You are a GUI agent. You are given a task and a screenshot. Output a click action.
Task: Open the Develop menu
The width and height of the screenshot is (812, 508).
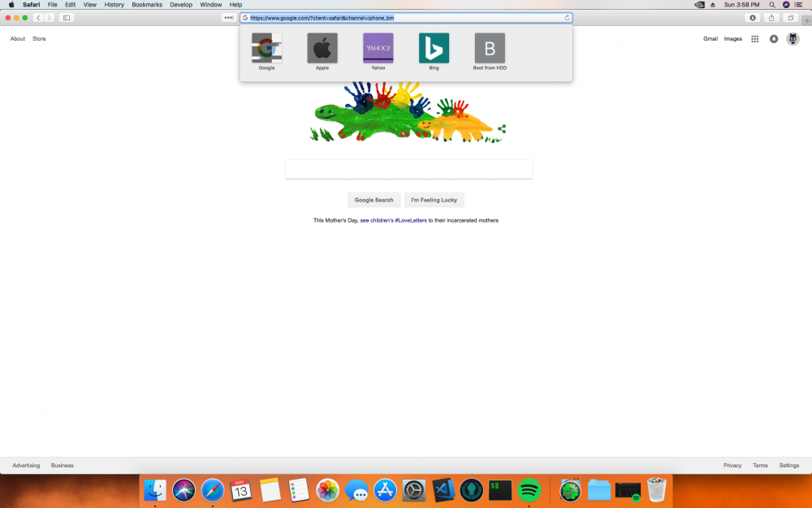pos(181,5)
